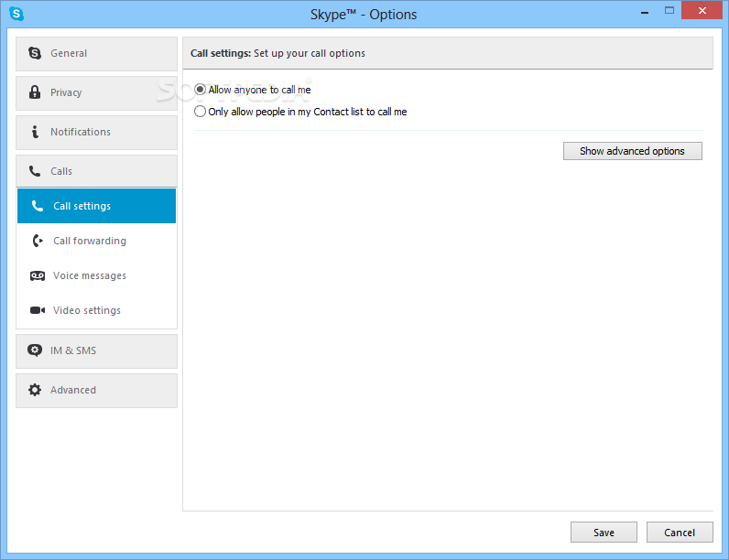Click the Privacy padlock icon
The image size is (729, 560).
pyautogui.click(x=35, y=92)
